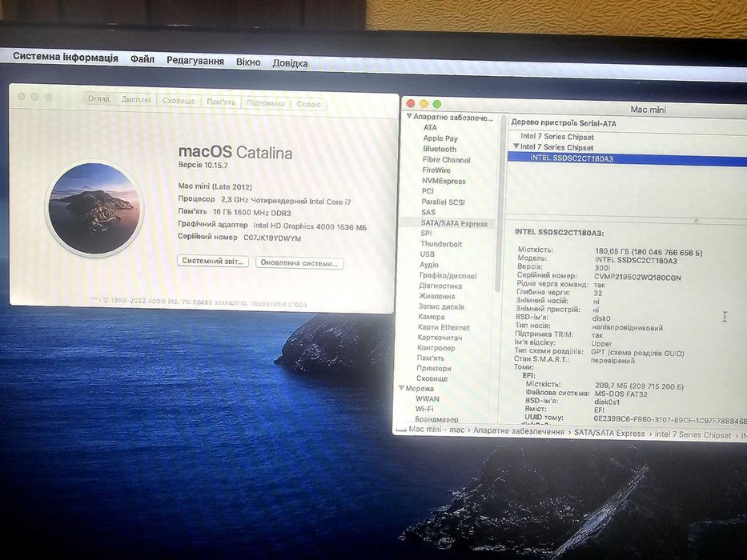Select Камера in sidebar
The width and height of the screenshot is (747, 560).
pyautogui.click(x=431, y=317)
